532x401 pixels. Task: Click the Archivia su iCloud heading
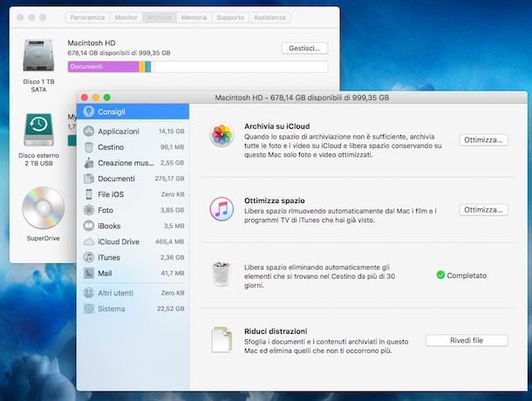(276, 126)
